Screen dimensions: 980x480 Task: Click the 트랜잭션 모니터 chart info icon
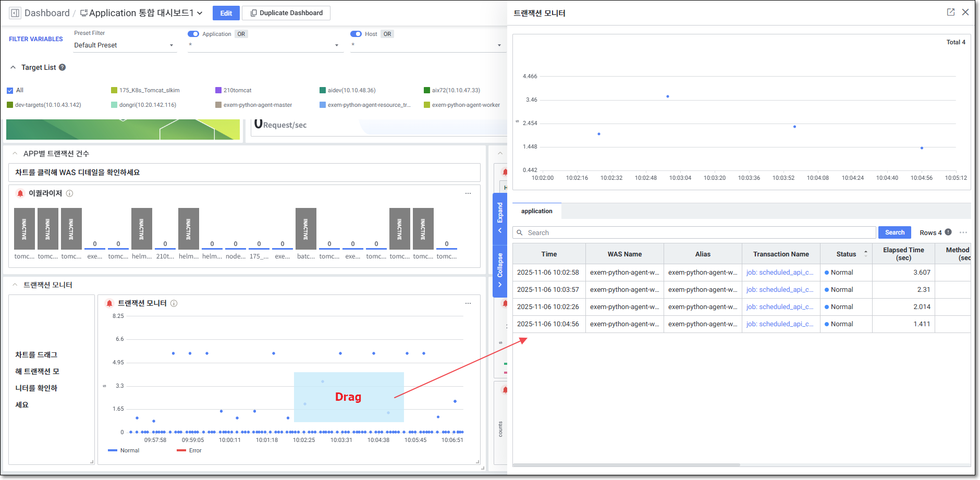tap(174, 303)
